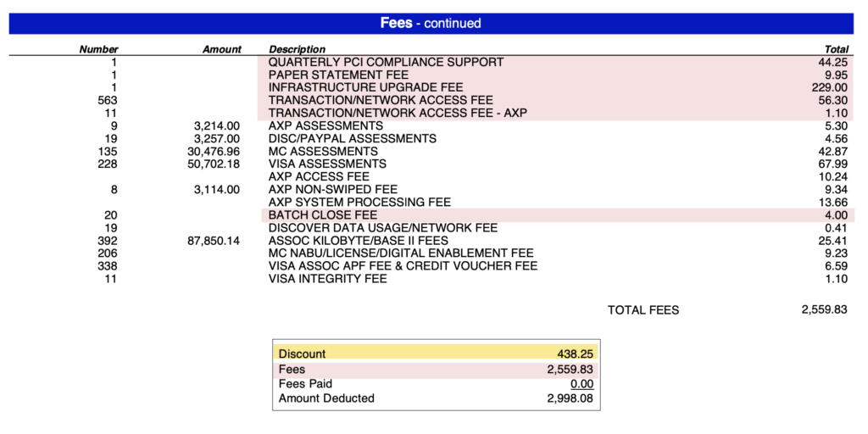Click the "Fees - continued" blue header banner
868x434 pixels.
(431, 23)
